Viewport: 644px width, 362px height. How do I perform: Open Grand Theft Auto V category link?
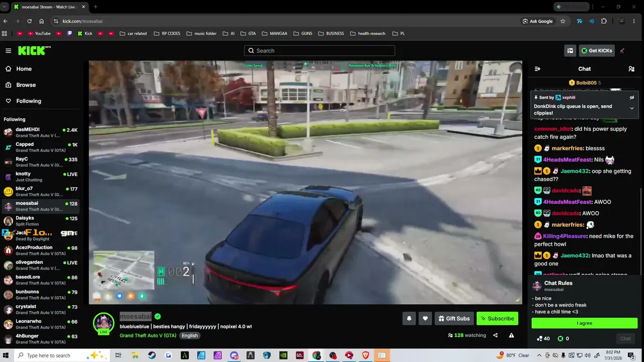pos(148,335)
